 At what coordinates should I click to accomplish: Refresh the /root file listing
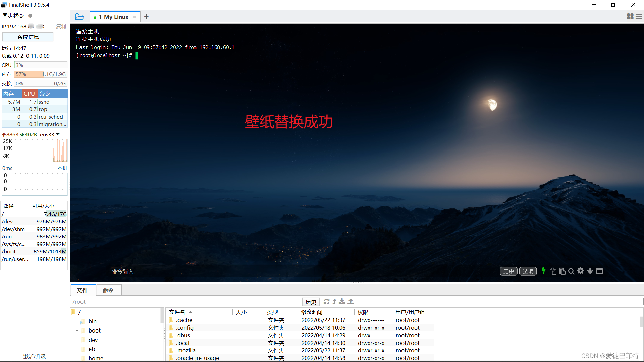point(326,302)
